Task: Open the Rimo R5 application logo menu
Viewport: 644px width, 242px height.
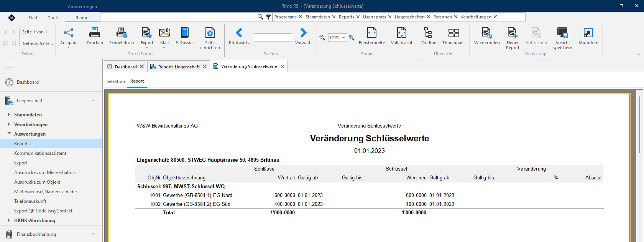Action: coord(11,18)
